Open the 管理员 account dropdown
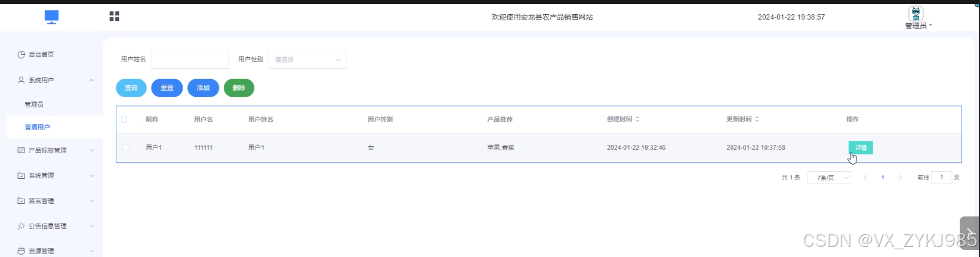 click(x=918, y=26)
